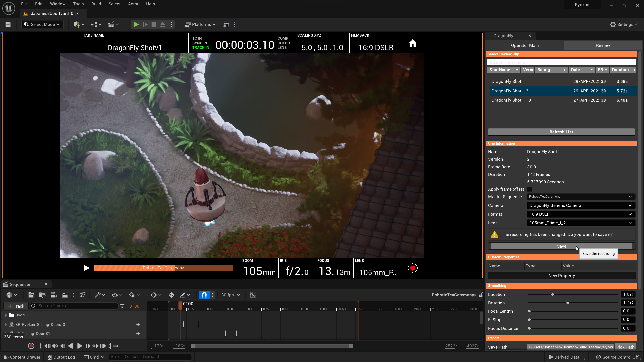Click the Sequencer render movie clapper icon
This screenshot has height=362, width=644.
(x=65, y=295)
